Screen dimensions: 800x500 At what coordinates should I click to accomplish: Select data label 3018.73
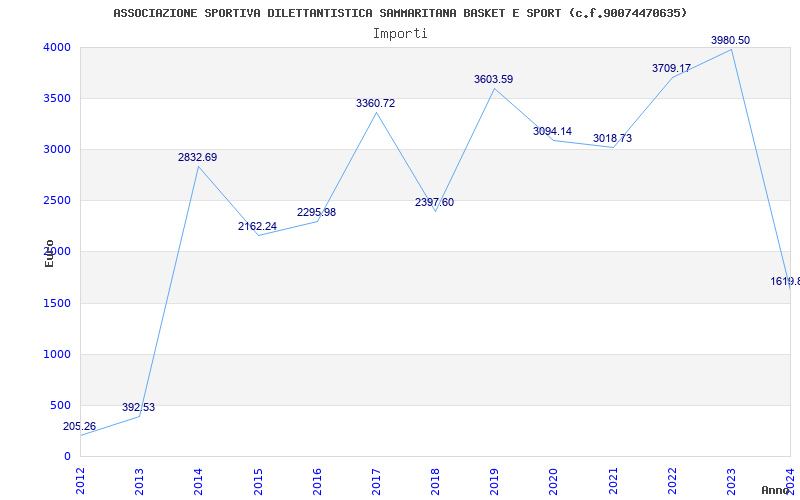(x=612, y=138)
